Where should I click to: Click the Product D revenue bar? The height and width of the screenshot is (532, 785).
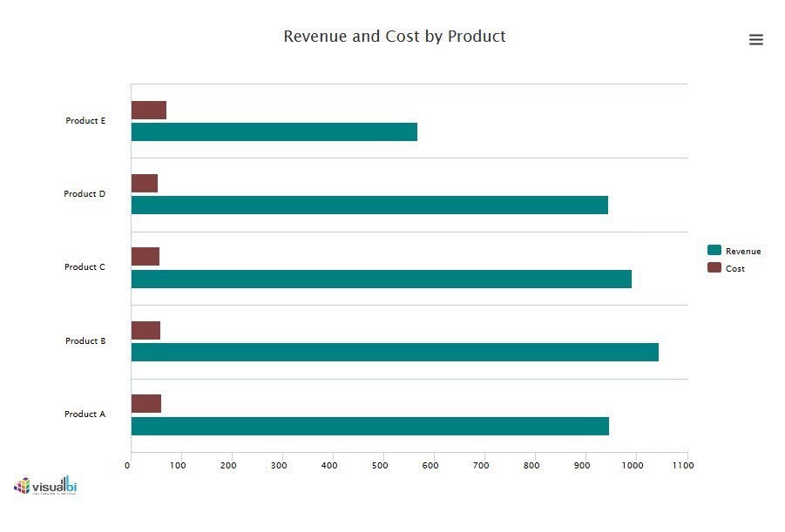[x=369, y=205]
